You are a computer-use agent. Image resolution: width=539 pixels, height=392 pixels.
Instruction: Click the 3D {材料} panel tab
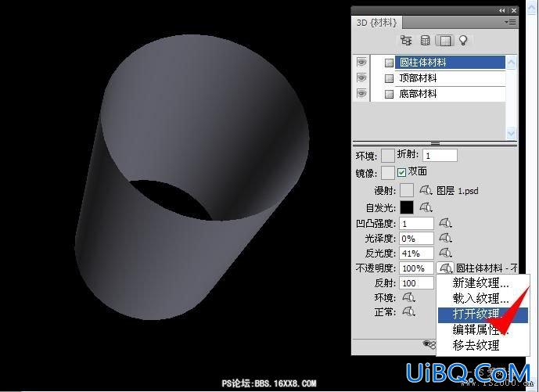pyautogui.click(x=377, y=23)
